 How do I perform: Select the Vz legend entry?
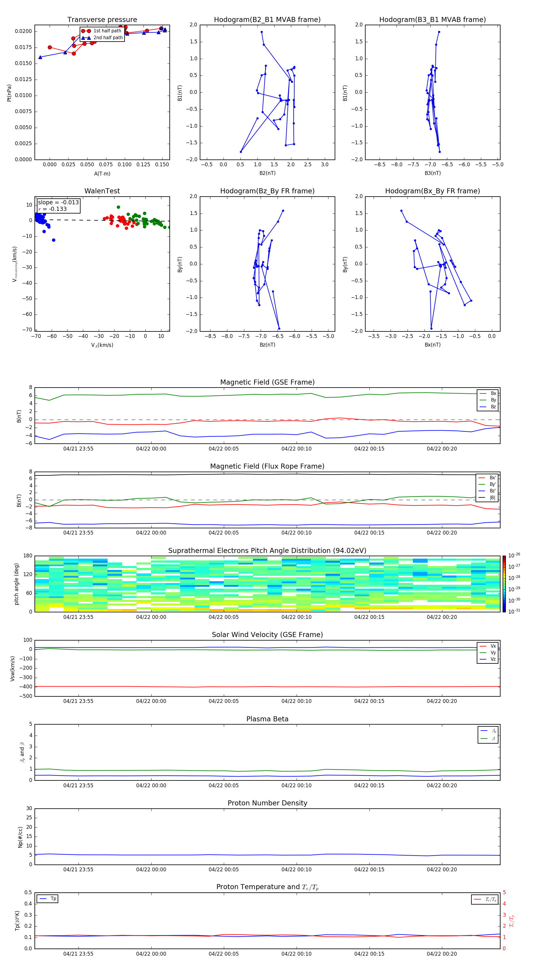tap(488, 659)
